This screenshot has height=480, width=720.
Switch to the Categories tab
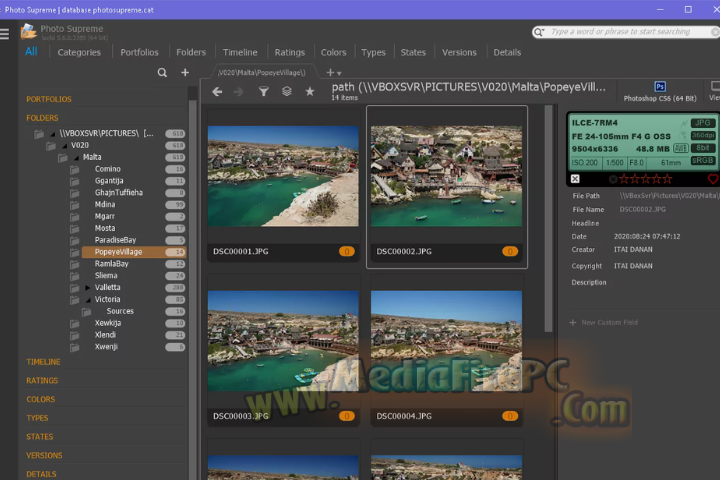[79, 52]
